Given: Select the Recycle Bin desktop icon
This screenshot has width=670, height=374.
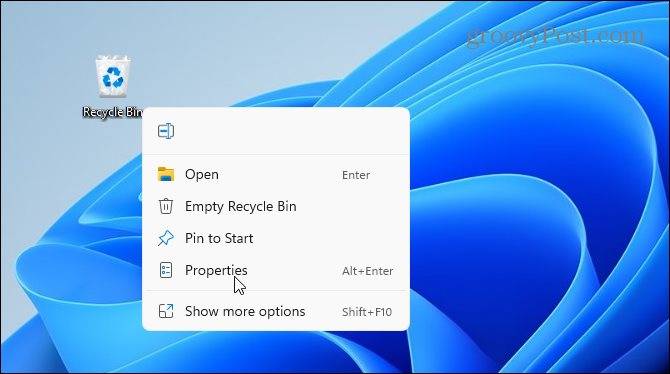Looking at the screenshot, I should pyautogui.click(x=112, y=86).
